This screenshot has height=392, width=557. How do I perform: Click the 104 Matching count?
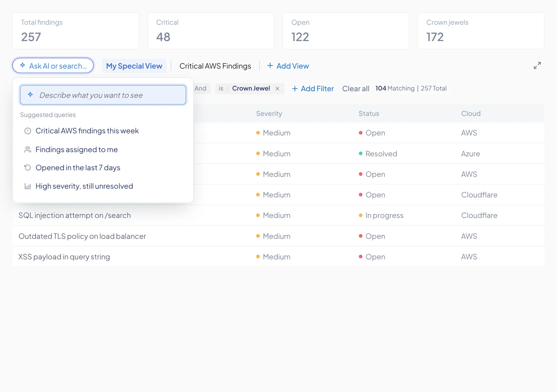tap(395, 88)
